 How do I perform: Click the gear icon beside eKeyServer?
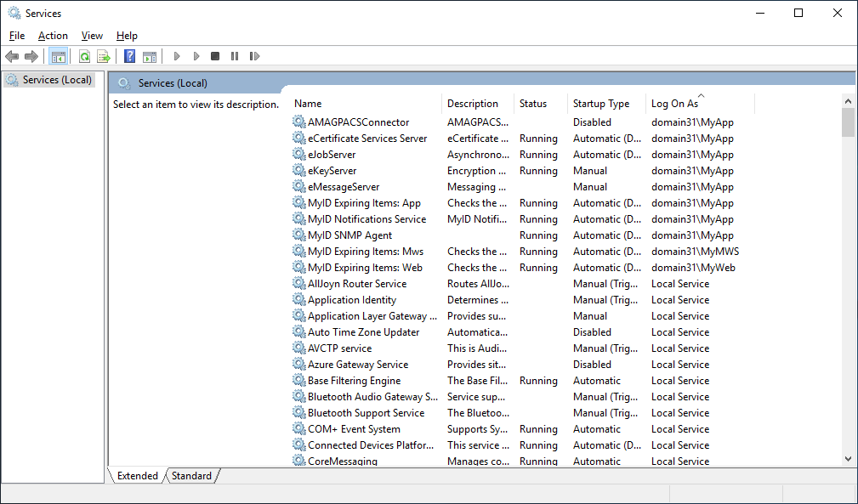coord(298,171)
